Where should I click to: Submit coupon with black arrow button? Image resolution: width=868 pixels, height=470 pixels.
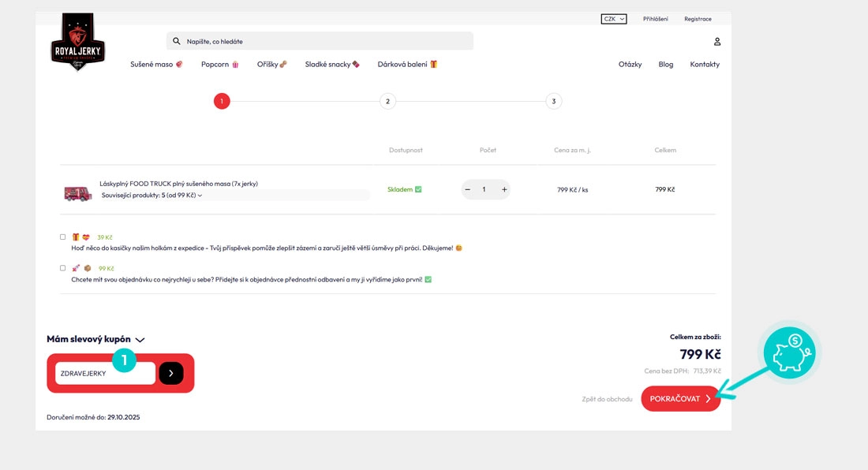point(170,373)
